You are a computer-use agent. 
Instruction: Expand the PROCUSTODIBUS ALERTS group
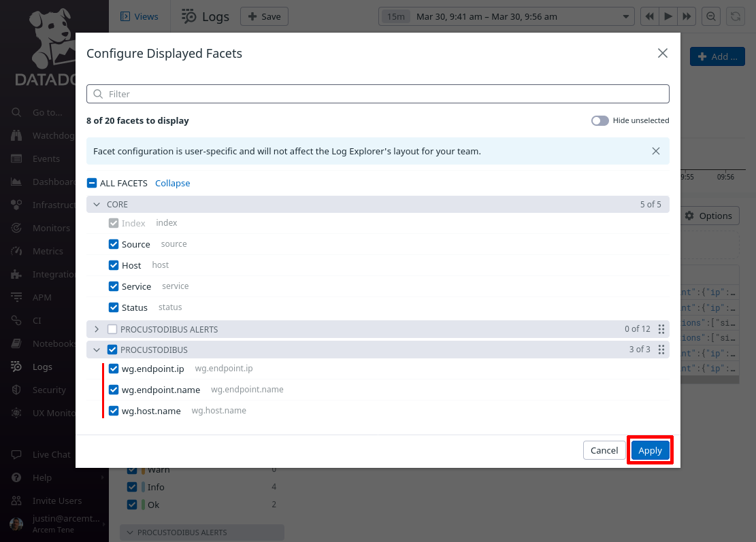click(x=97, y=329)
